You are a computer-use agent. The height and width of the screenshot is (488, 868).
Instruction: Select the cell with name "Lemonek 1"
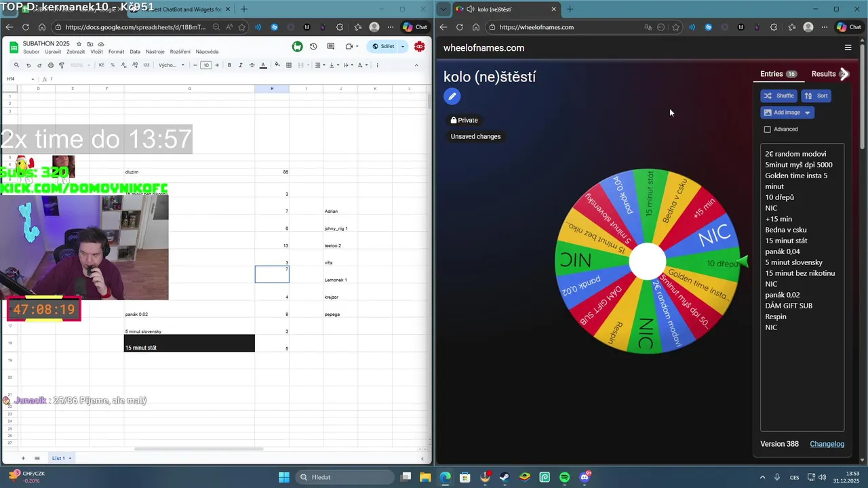tap(340, 274)
